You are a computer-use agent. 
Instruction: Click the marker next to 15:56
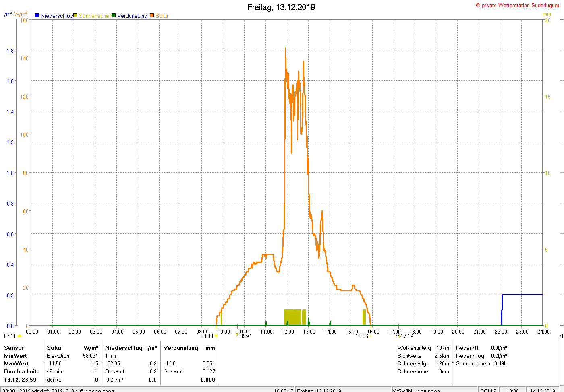coord(371,336)
